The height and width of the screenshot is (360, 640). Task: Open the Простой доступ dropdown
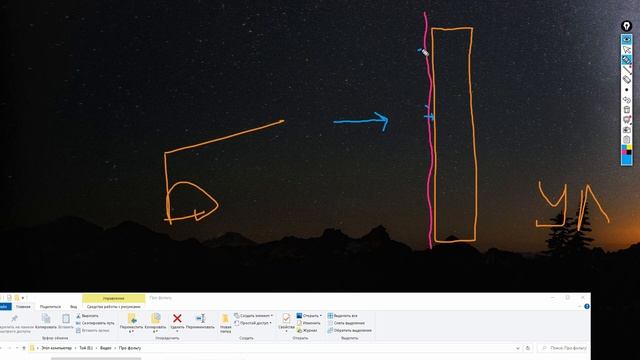pyautogui.click(x=252, y=323)
